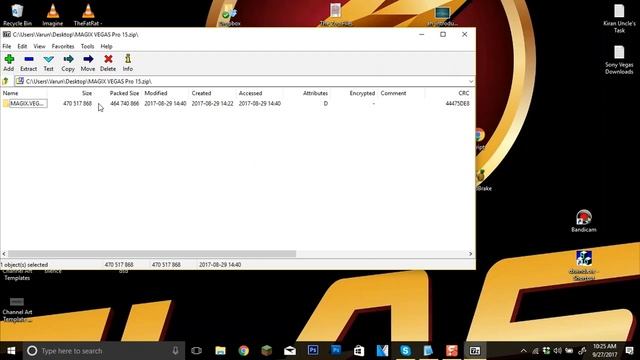Open Mail from the taskbar
The width and height of the screenshot is (640, 360).
[x=290, y=351]
